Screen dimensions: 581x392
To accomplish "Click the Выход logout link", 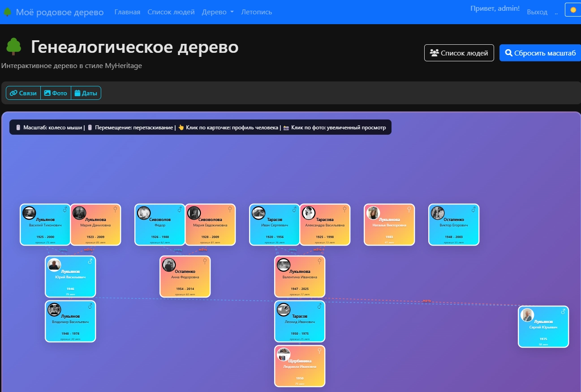I will point(537,12).
